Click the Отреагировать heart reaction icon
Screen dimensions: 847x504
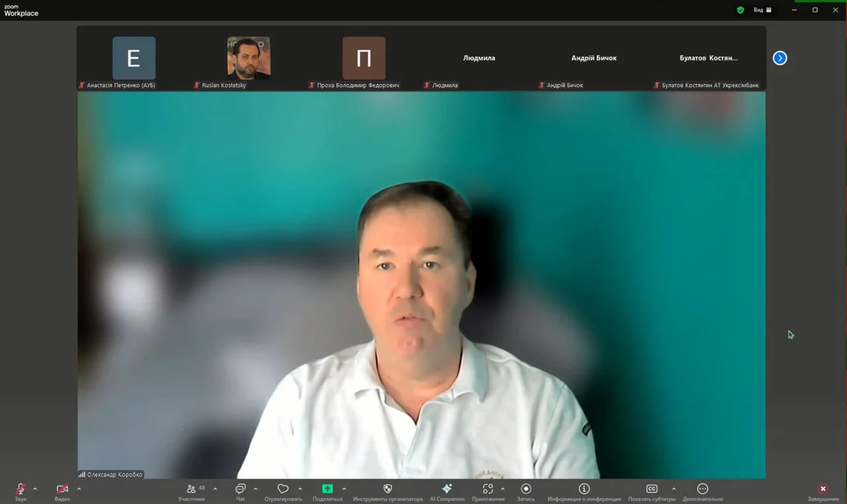coord(283,489)
